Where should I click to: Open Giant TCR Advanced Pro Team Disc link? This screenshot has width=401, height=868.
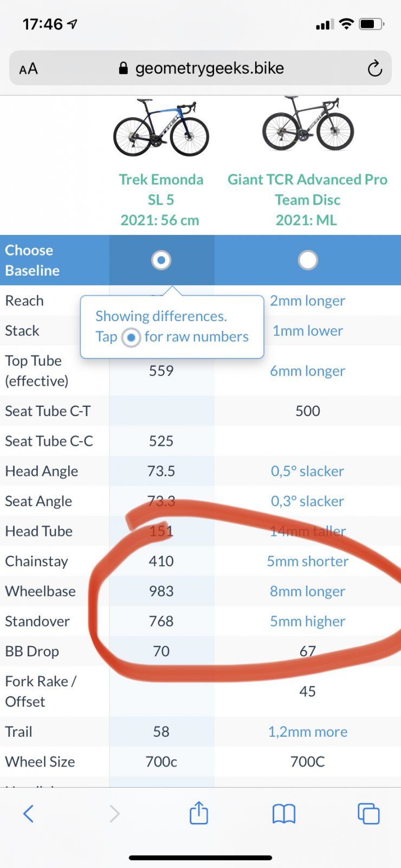coord(307,200)
